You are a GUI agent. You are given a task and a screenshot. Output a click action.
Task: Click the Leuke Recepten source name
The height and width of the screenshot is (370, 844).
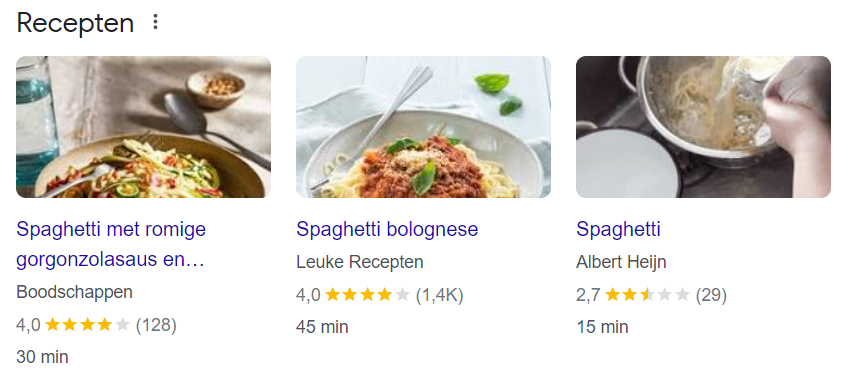(360, 262)
